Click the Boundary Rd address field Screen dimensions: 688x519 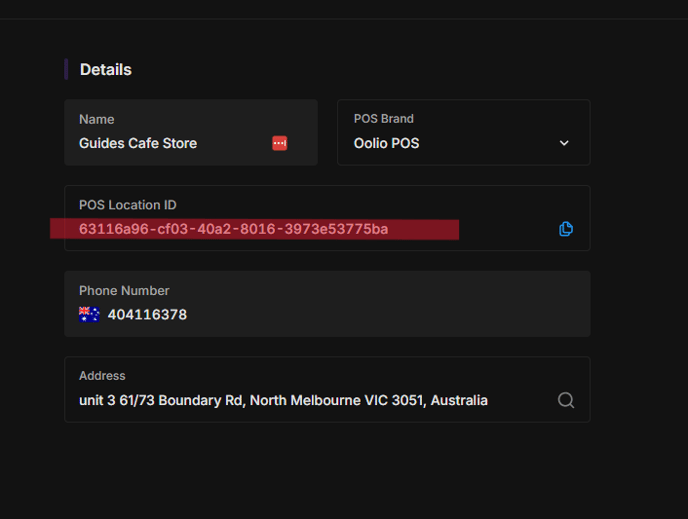327,390
